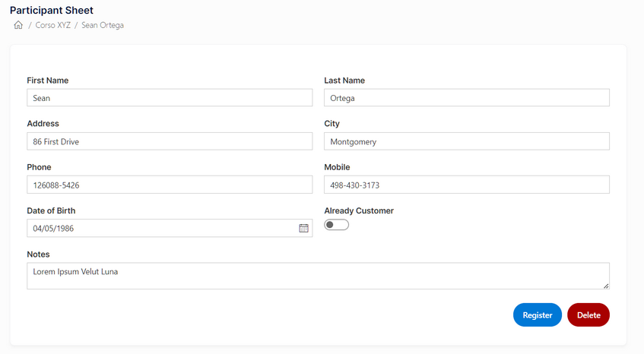
Task: Focus the Last Name field containing Ortega
Action: pyautogui.click(x=467, y=98)
